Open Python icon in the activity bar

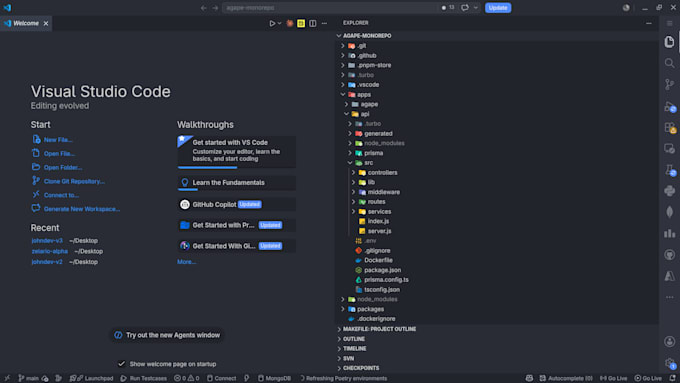click(669, 191)
